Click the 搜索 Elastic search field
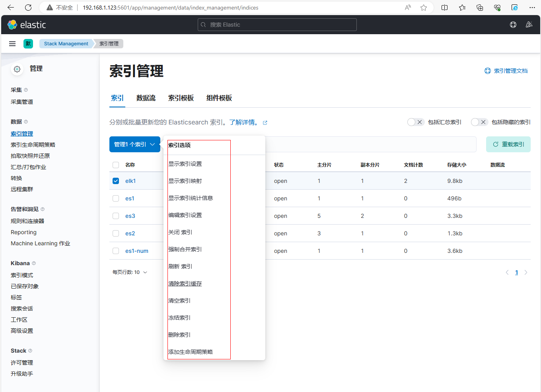The width and height of the screenshot is (541, 392). [x=277, y=25]
